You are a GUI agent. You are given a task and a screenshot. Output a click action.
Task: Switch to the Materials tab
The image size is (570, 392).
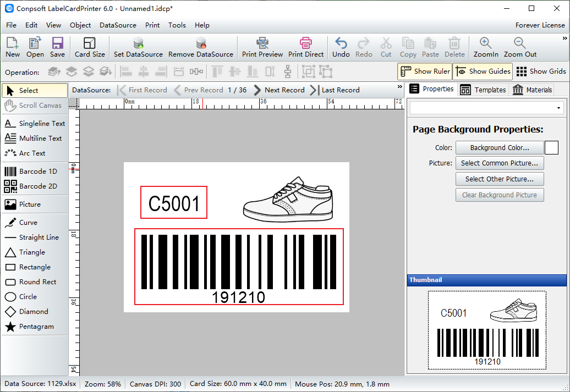[532, 90]
